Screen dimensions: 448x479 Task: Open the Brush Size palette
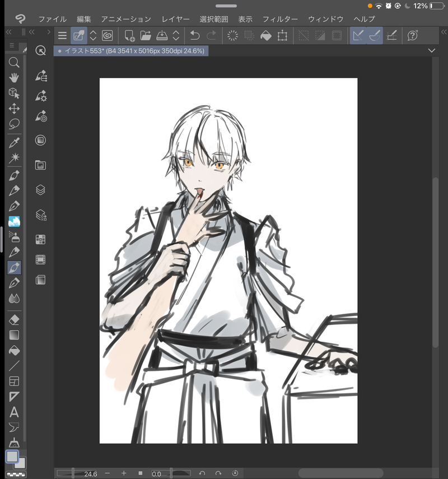[41, 116]
